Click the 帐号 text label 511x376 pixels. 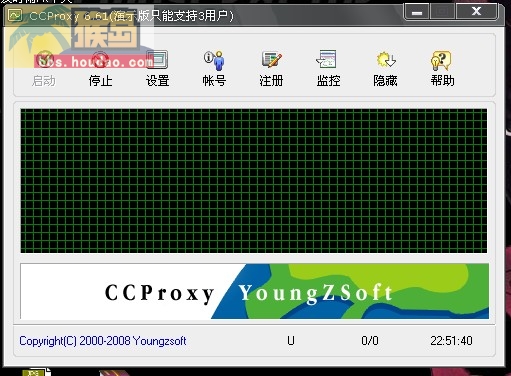coord(214,81)
